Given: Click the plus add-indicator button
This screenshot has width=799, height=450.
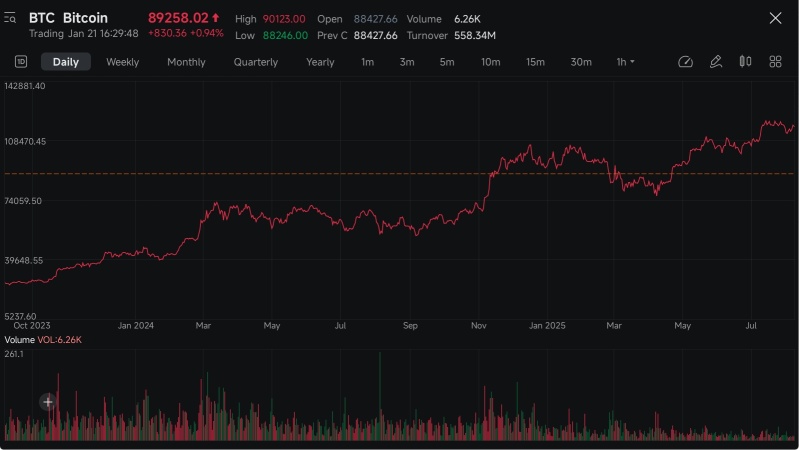Looking at the screenshot, I should [x=48, y=402].
